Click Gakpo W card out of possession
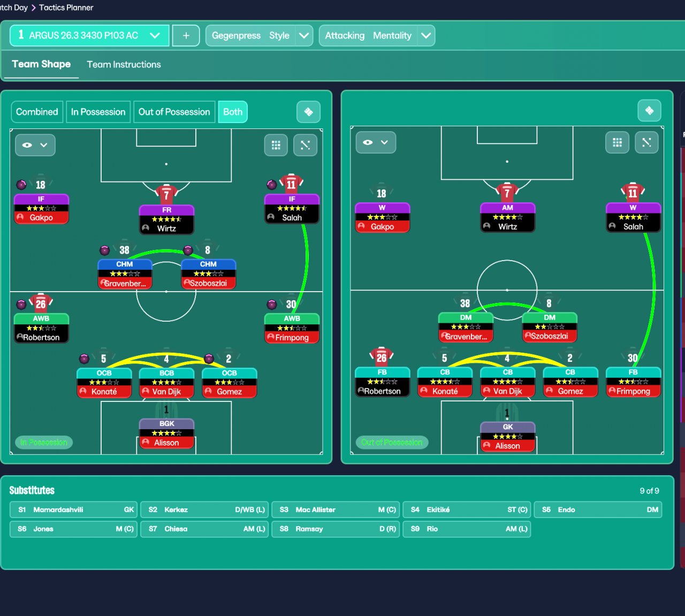 [x=382, y=218]
